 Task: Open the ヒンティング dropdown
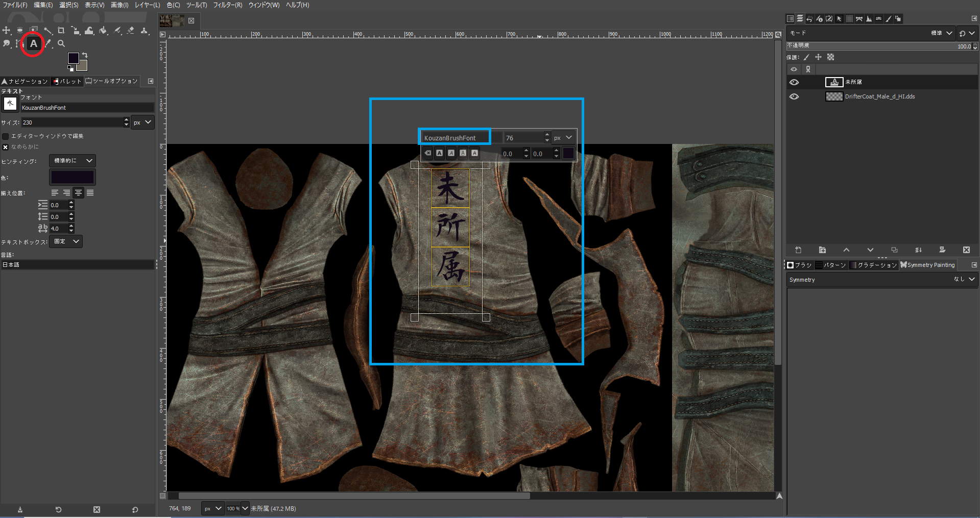click(x=73, y=161)
